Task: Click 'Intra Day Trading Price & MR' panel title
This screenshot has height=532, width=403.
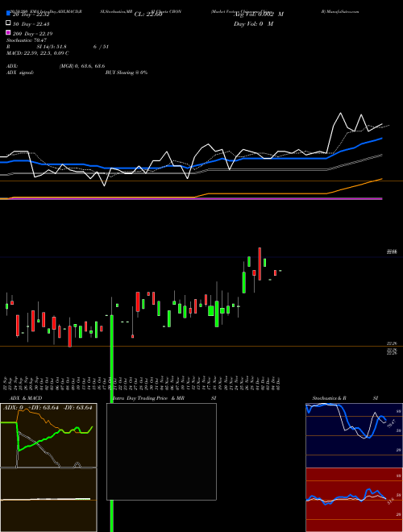Action: coord(148,398)
